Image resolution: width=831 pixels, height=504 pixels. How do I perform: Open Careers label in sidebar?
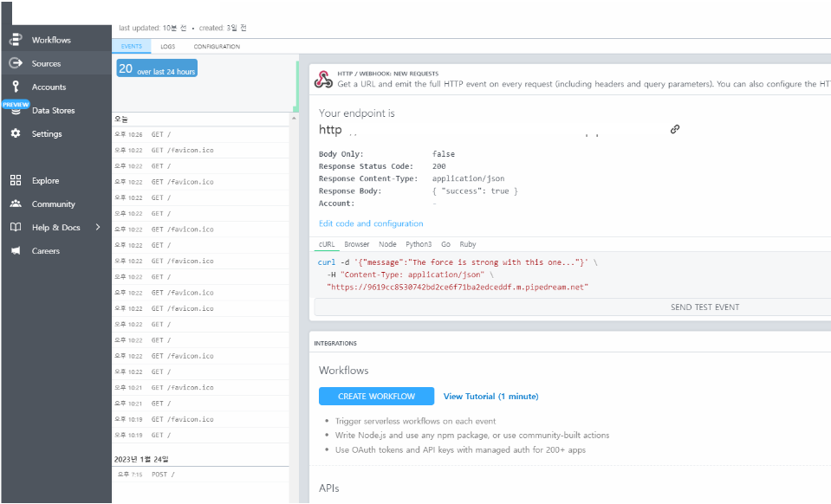click(46, 251)
